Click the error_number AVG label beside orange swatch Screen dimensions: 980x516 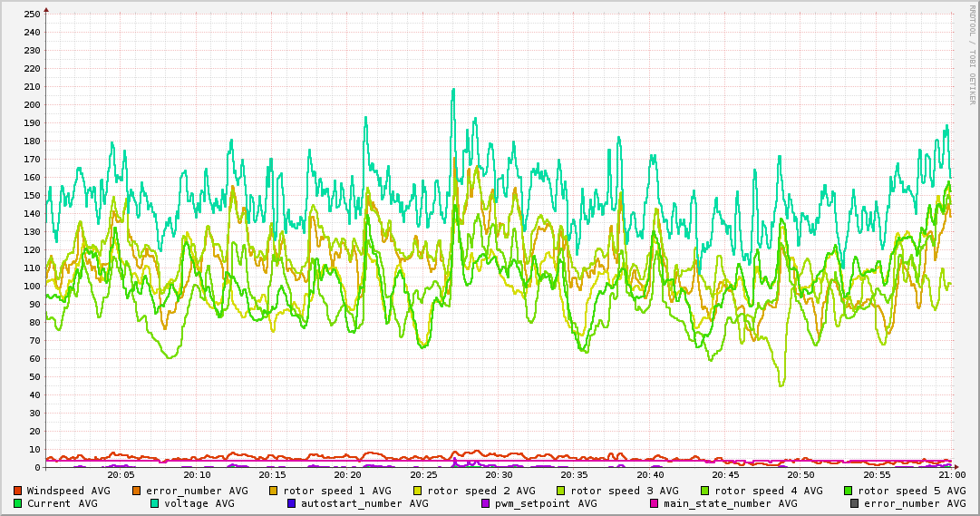tap(197, 491)
